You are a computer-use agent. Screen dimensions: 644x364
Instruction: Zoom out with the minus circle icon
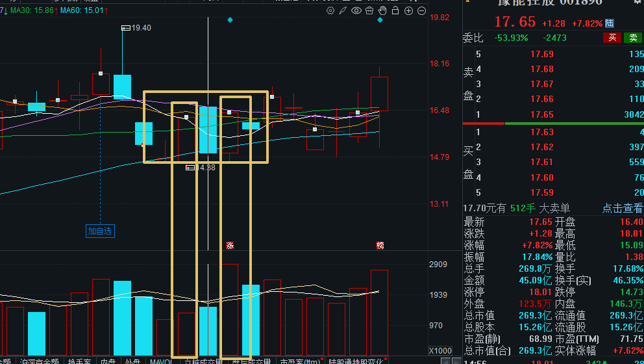coord(422,11)
